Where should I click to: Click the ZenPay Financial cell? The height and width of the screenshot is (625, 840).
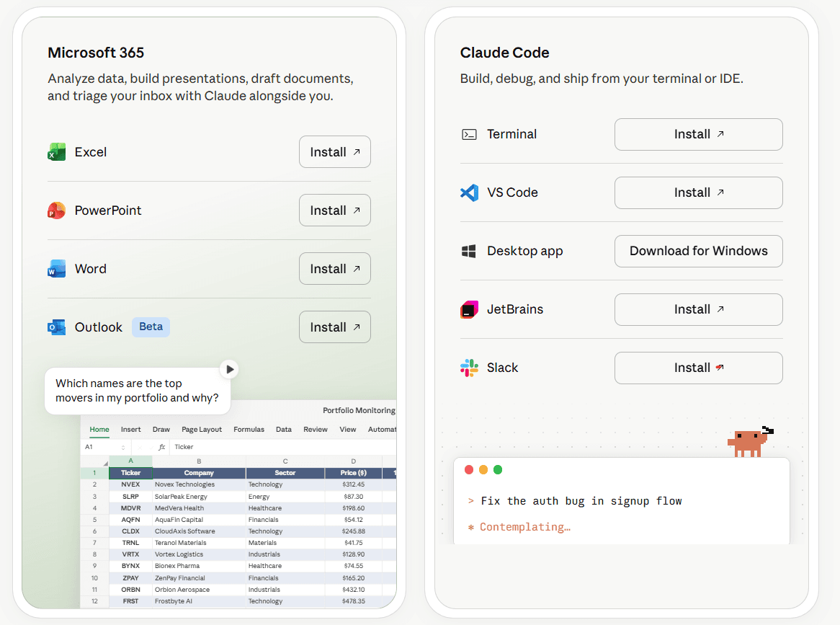pyautogui.click(x=199, y=578)
